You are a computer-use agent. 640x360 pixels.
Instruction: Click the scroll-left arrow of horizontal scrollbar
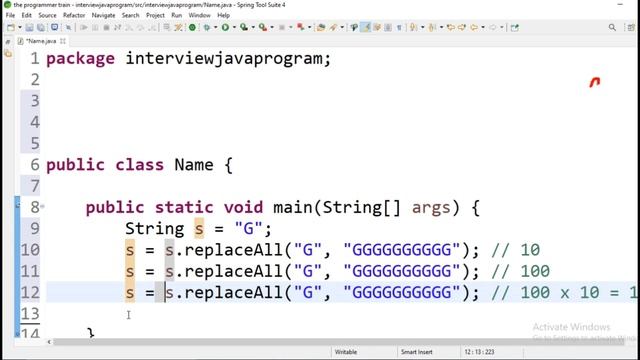[x=49, y=342]
